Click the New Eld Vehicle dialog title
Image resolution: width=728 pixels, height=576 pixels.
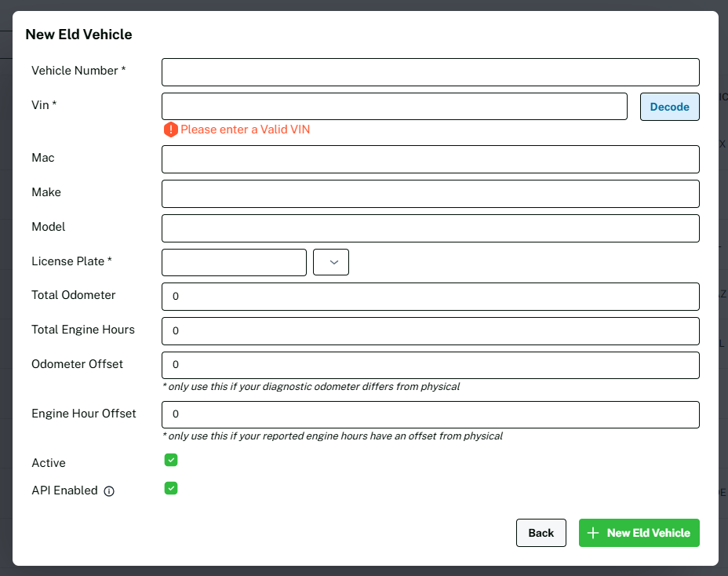click(78, 35)
